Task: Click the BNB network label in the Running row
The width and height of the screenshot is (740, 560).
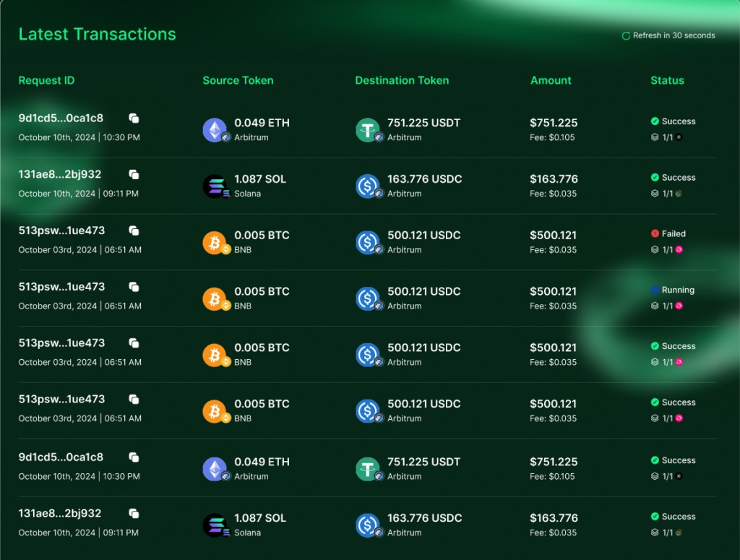Action: click(243, 306)
